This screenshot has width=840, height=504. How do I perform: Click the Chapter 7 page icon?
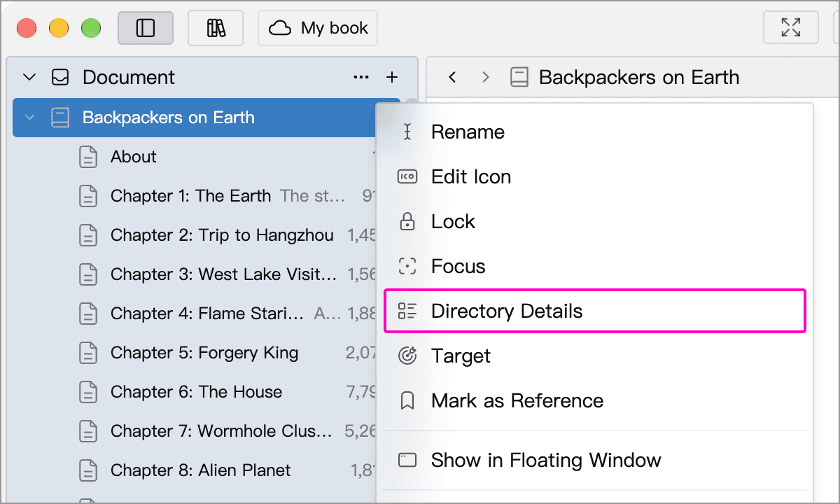pyautogui.click(x=87, y=431)
